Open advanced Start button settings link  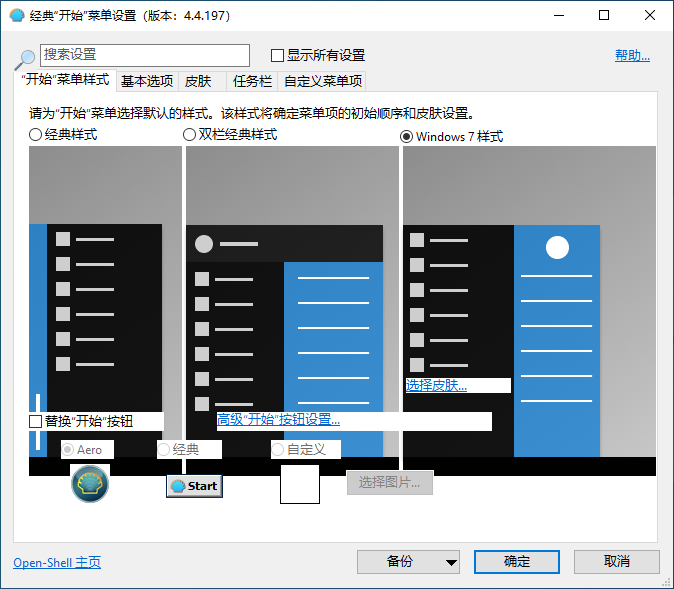click(278, 419)
